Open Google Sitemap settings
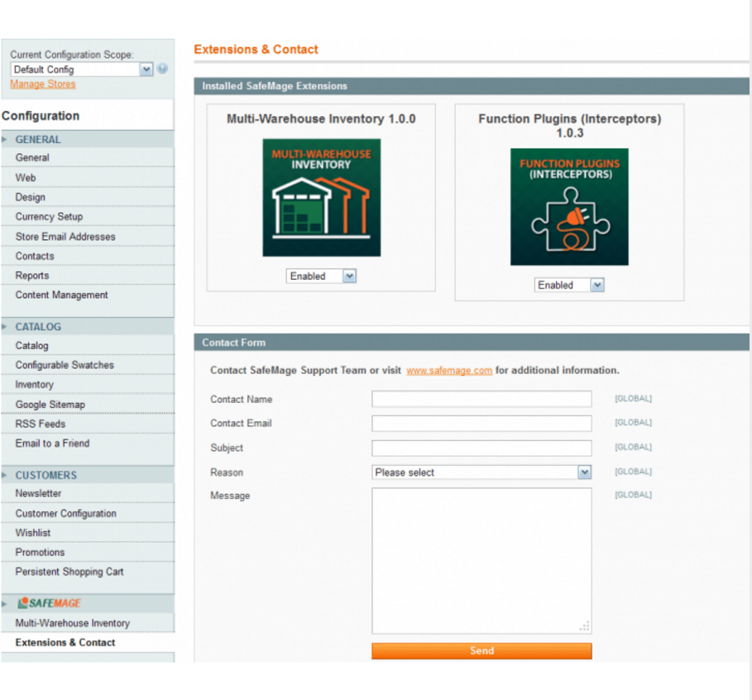752x700 pixels. point(88,405)
